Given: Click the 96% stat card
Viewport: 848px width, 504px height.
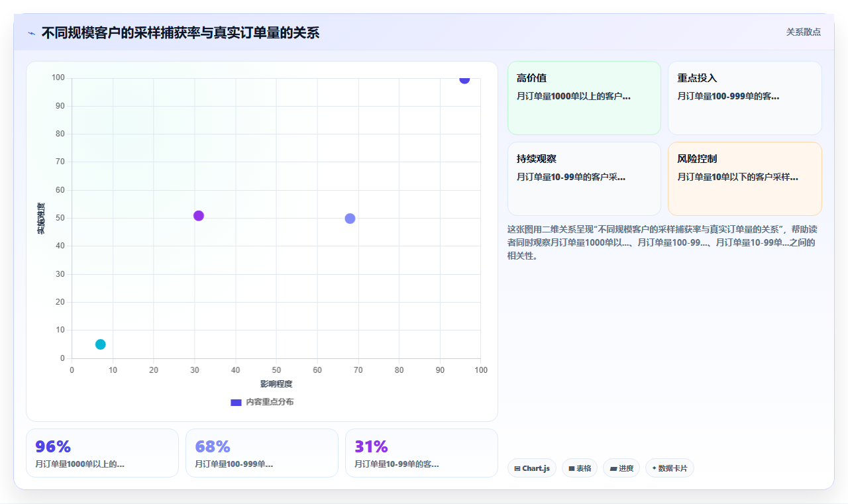Looking at the screenshot, I should click(102, 453).
